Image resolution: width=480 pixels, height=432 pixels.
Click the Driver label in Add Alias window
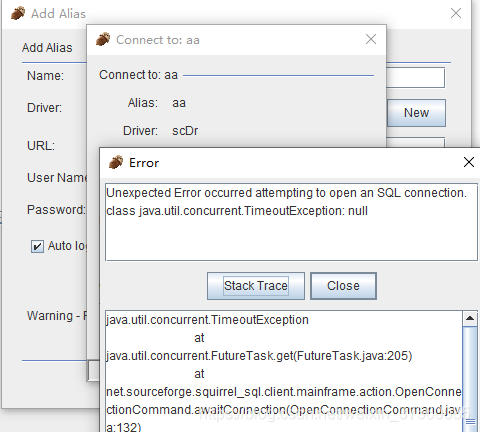44,108
